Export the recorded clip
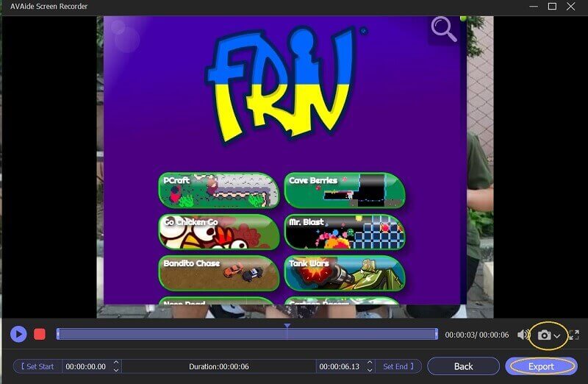The height and width of the screenshot is (384, 588). 541,366
